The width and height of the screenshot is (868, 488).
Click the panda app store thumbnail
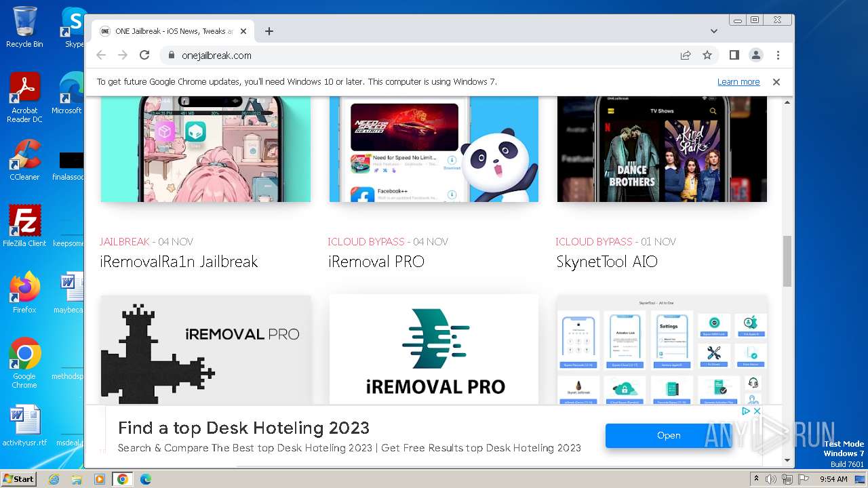tap(434, 149)
